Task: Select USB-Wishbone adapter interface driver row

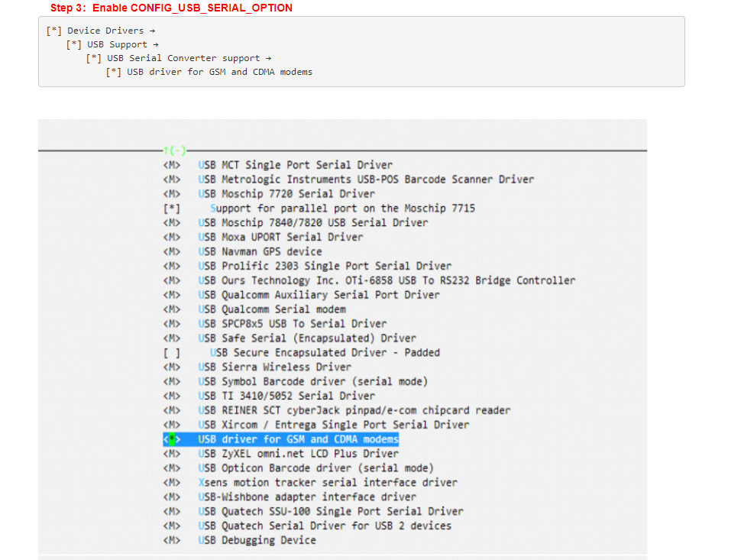Action: click(290, 497)
